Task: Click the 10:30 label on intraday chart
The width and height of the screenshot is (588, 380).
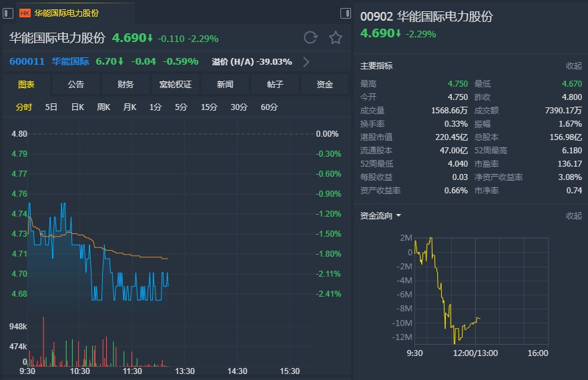Action: (x=80, y=371)
